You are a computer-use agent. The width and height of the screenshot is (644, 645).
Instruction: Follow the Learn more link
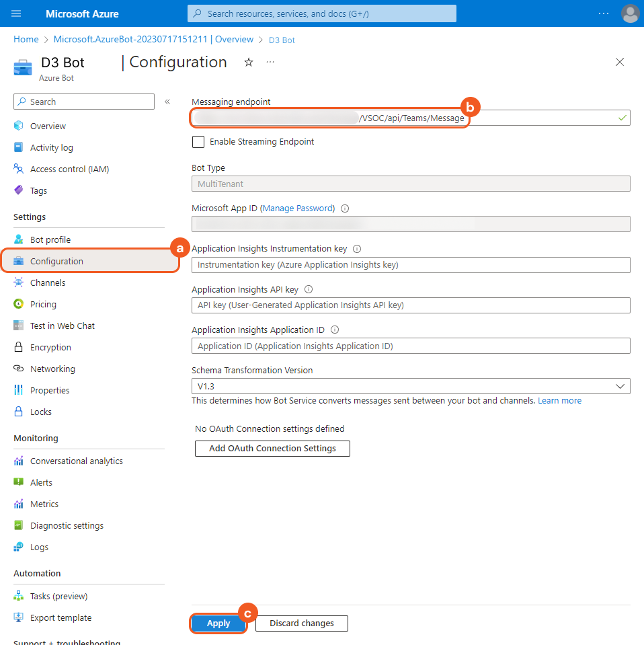pyautogui.click(x=559, y=401)
